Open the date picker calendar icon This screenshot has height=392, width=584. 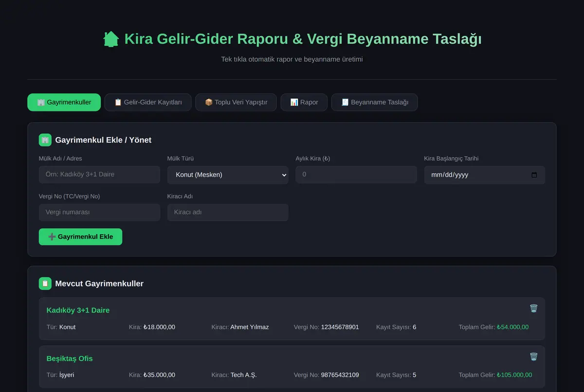click(534, 175)
